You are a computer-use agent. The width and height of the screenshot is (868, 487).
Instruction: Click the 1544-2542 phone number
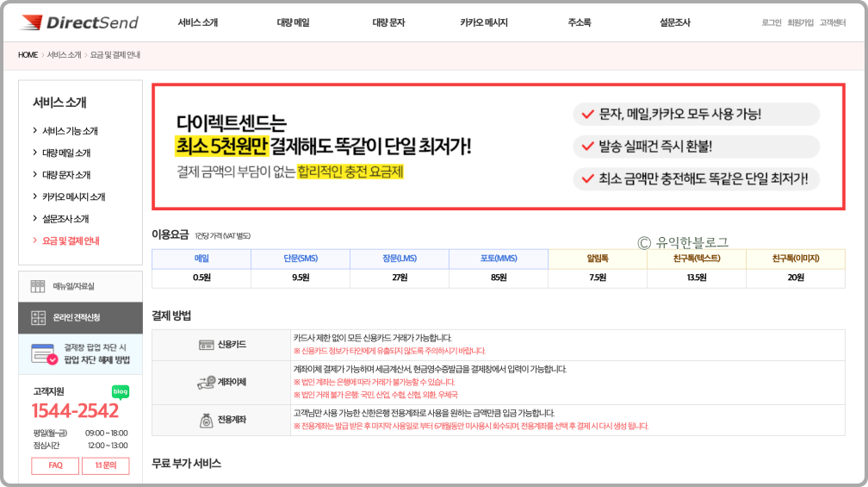[75, 410]
